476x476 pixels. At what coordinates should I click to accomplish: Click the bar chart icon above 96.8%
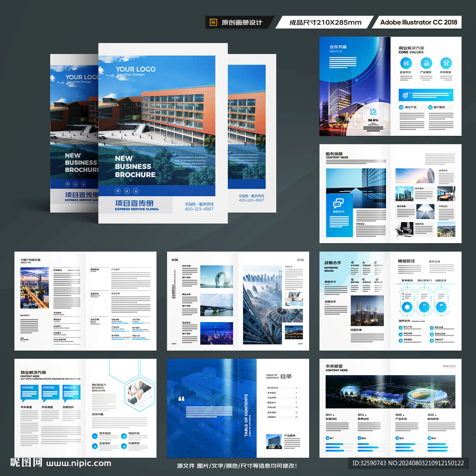point(373,112)
